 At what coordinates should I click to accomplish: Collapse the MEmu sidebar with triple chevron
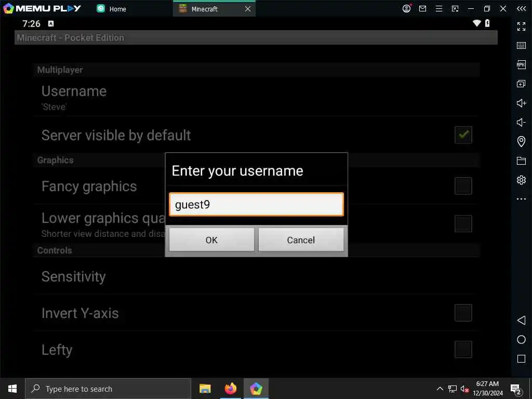521,8
